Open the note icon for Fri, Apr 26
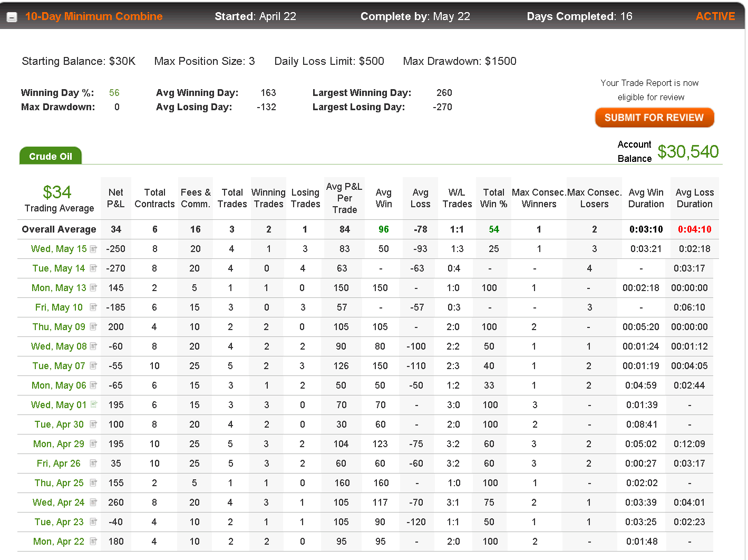The image size is (748, 560). [93, 464]
